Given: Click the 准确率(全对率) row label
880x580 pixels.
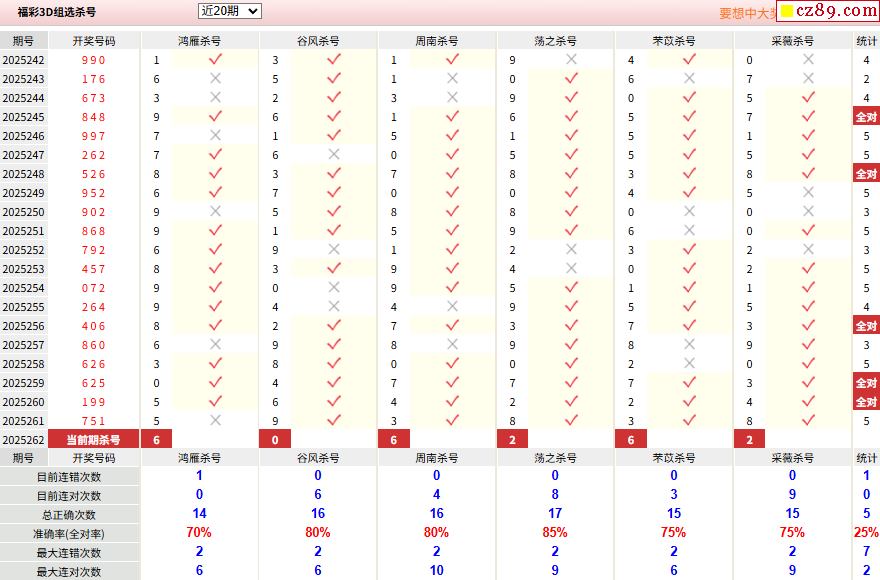Looking at the screenshot, I should point(69,534).
